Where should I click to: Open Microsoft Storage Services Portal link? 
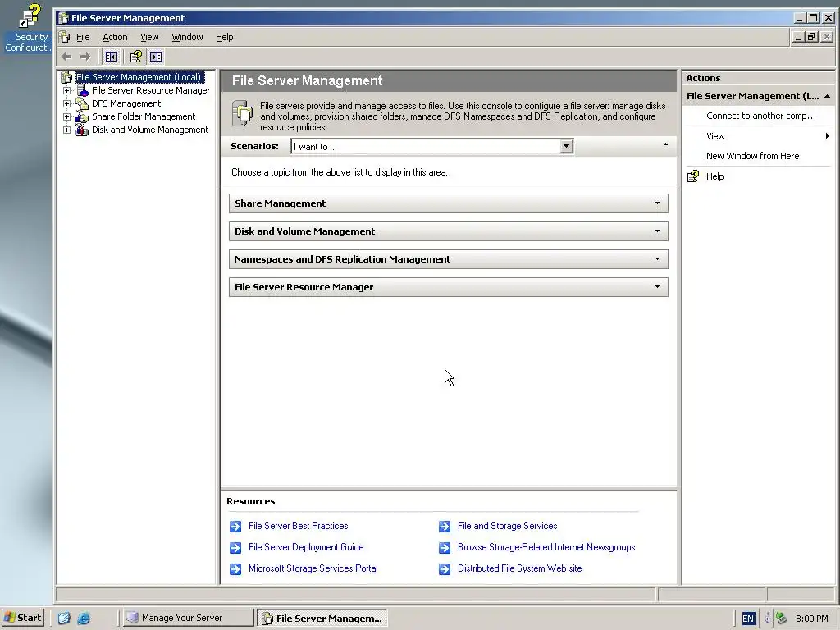click(x=313, y=568)
